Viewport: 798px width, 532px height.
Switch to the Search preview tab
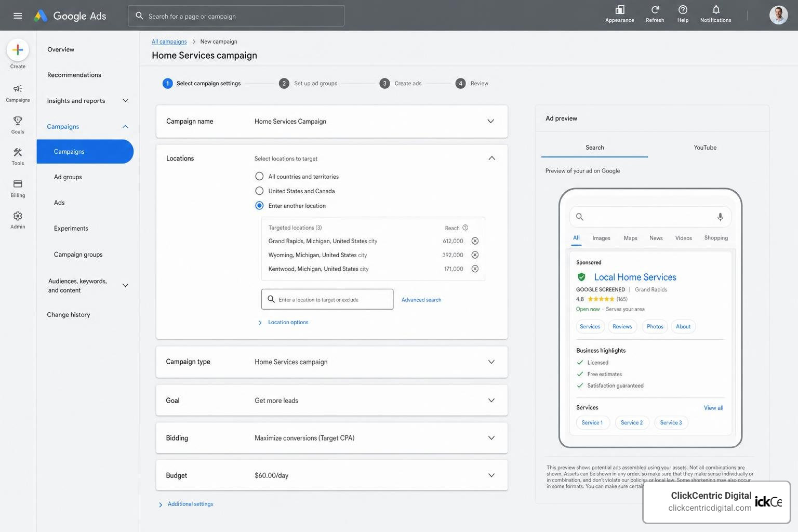tap(594, 148)
